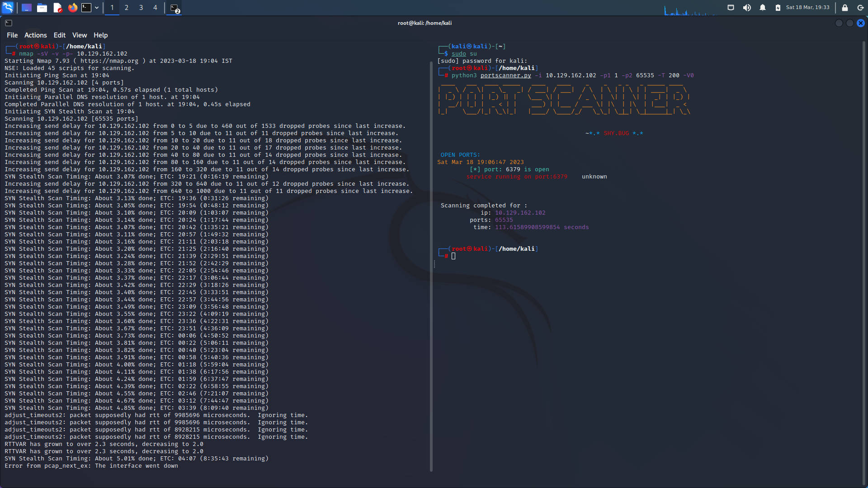Open the file manager icon
The image size is (868, 488).
(42, 8)
